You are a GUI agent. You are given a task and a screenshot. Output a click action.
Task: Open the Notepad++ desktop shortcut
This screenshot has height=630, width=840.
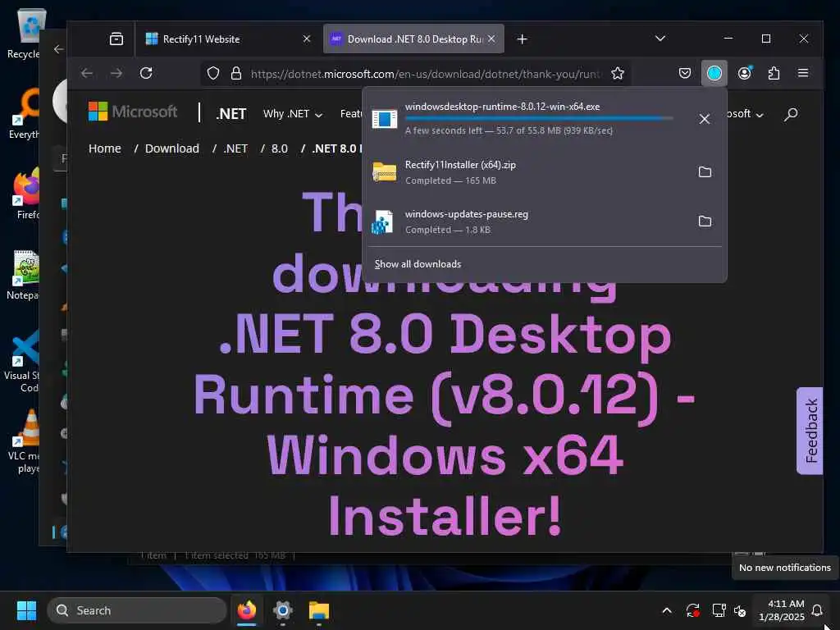pyautogui.click(x=24, y=276)
